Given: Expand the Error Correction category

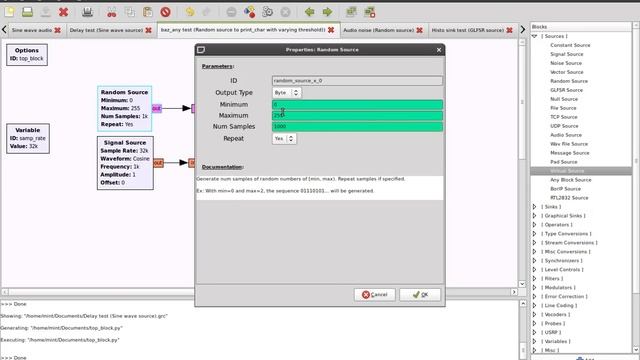Looking at the screenshot, I should (535, 297).
